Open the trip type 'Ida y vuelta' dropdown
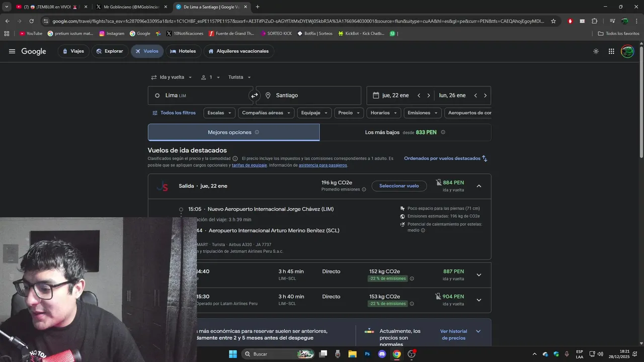Viewport: 644px width, 362px height. (x=172, y=77)
